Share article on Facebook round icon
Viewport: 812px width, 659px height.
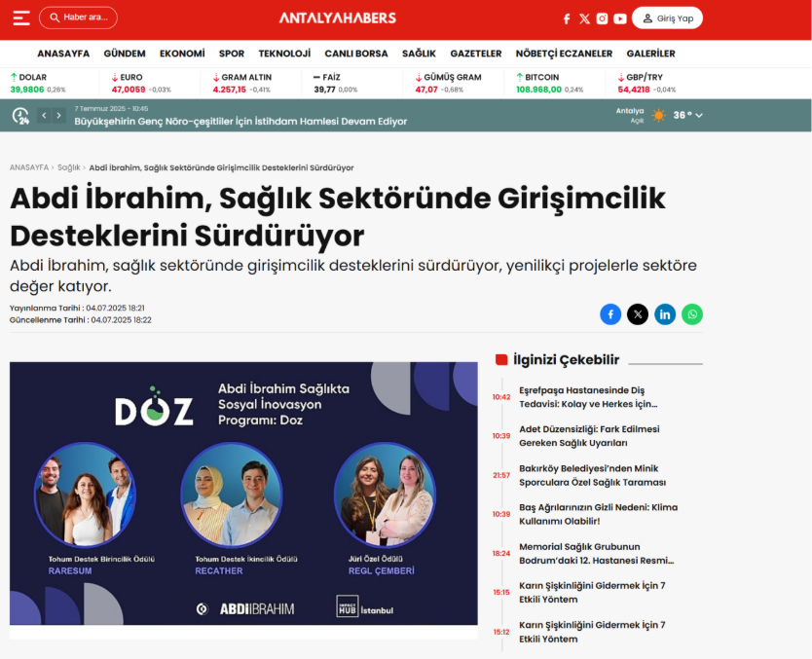tap(610, 313)
